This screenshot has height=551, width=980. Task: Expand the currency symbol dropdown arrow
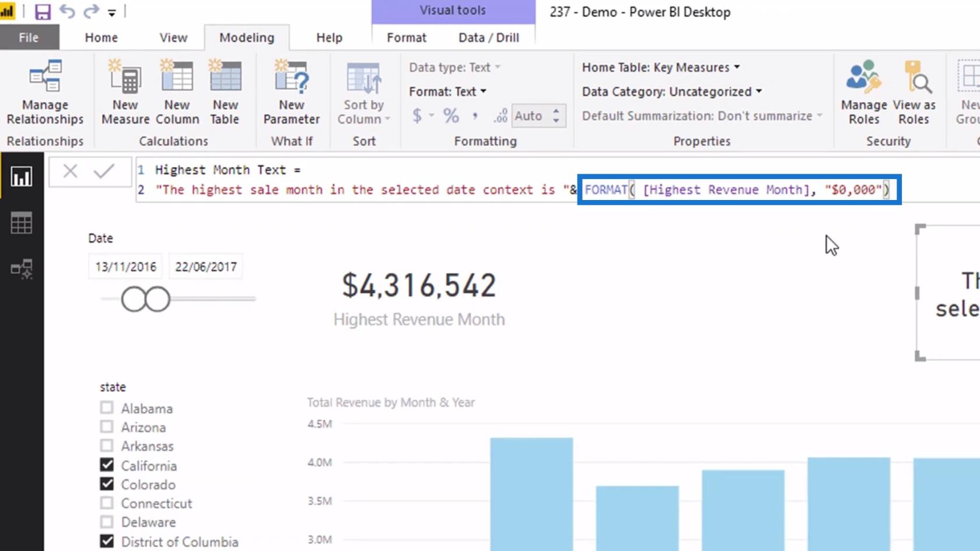tap(431, 115)
